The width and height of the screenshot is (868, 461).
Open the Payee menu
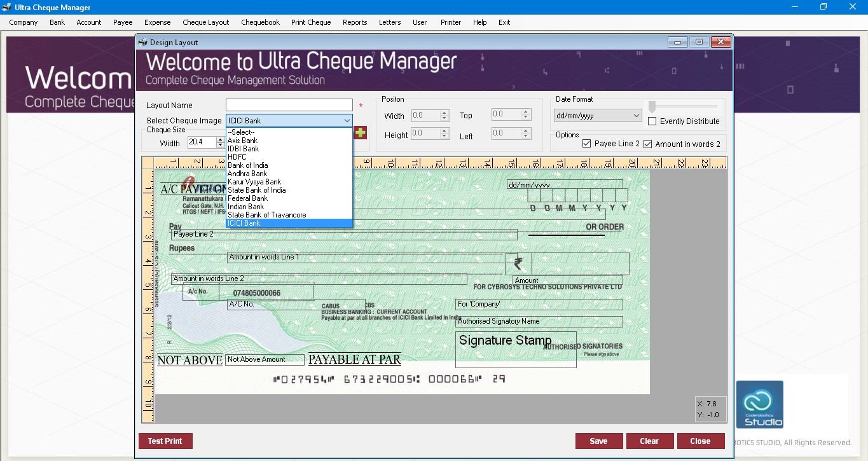[x=123, y=22]
